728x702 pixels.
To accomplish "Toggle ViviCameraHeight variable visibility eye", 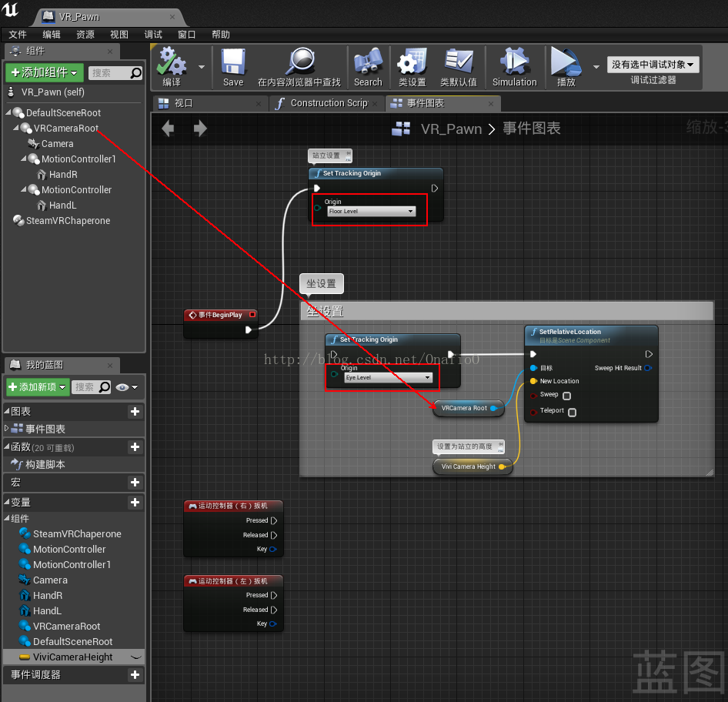I will (x=136, y=657).
